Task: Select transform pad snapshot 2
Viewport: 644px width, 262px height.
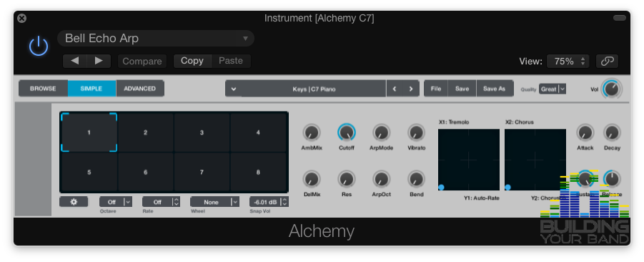Action: (x=145, y=132)
